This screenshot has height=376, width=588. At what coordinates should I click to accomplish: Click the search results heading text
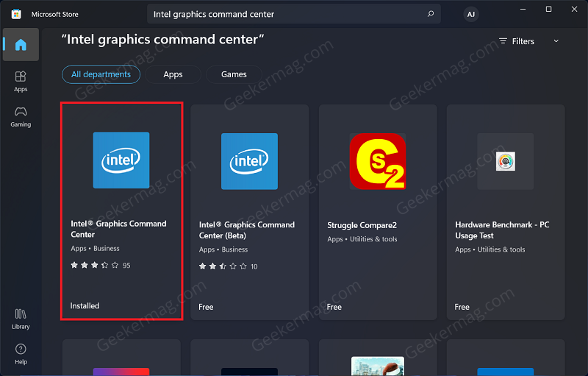point(162,40)
